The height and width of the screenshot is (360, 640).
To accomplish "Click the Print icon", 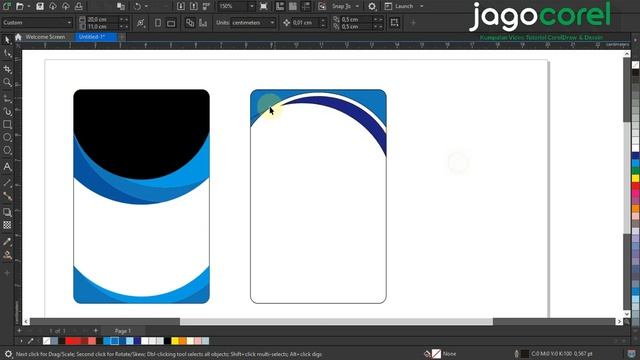I will point(79,6).
